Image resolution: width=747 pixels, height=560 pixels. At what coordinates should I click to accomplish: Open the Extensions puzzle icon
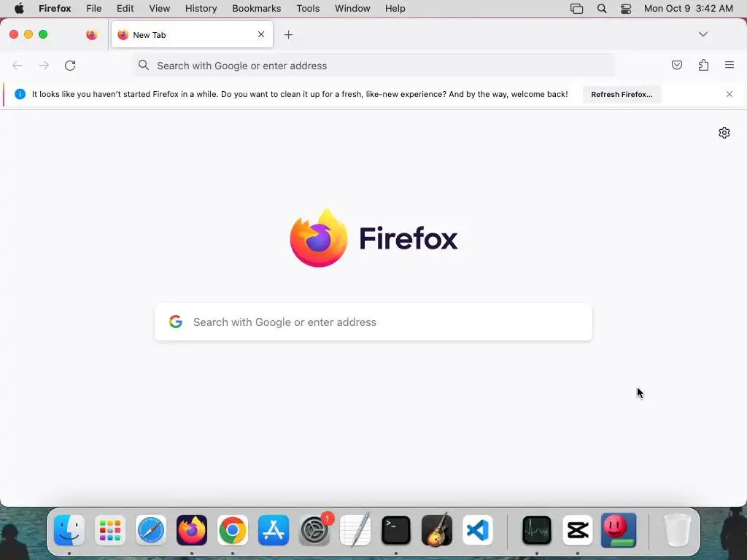[703, 65]
